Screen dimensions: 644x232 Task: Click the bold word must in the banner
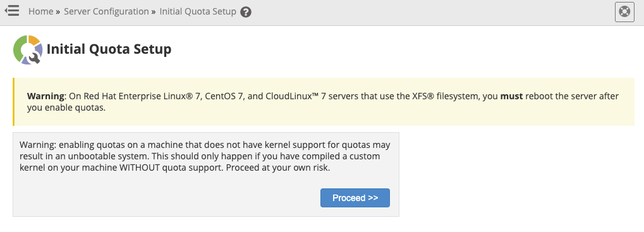[x=511, y=97]
